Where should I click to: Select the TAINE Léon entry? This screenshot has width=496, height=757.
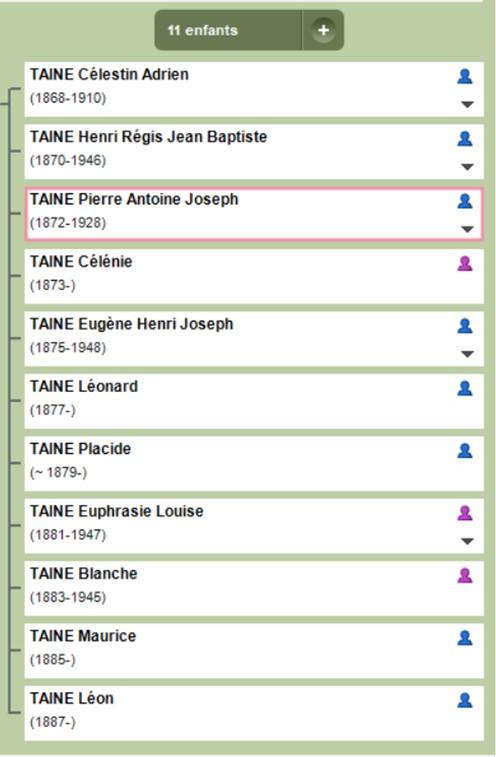click(254, 713)
